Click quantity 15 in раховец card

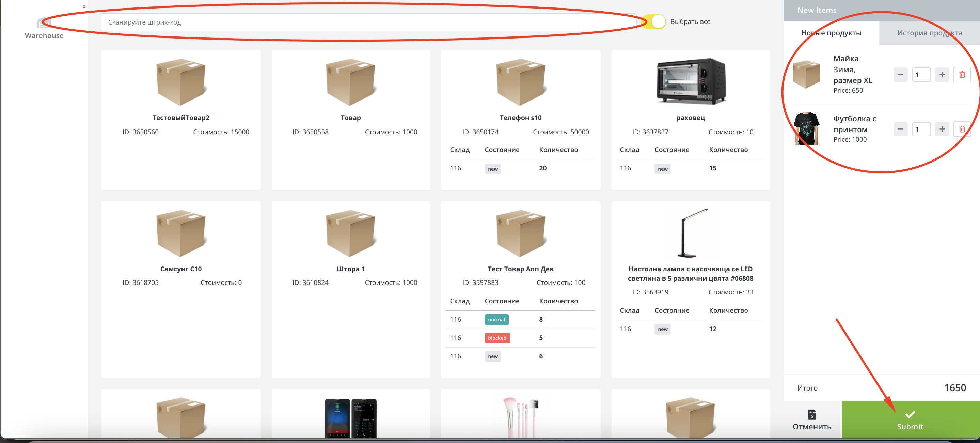pos(713,168)
